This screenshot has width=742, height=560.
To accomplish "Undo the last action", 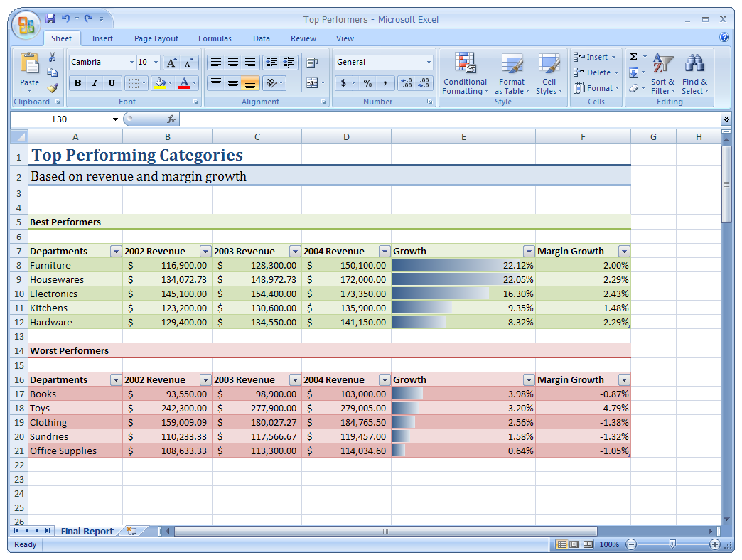I will [66, 18].
